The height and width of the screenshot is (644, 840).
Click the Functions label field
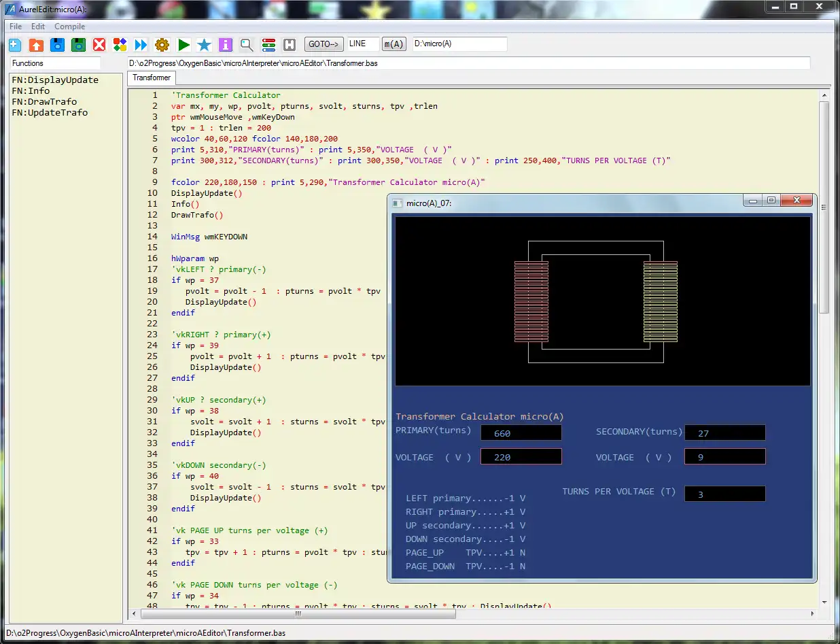(x=54, y=63)
